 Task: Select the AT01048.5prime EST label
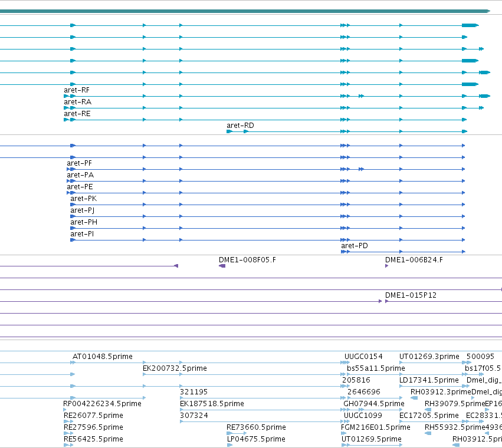tap(103, 357)
